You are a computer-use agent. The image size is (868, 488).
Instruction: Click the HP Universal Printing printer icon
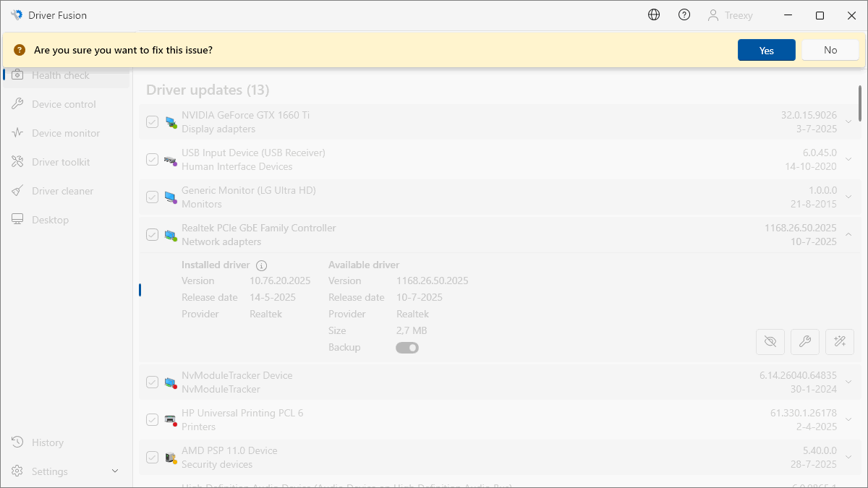[171, 420]
